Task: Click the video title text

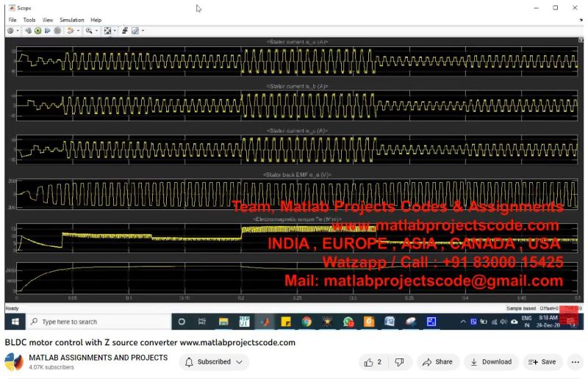Action: [x=150, y=342]
